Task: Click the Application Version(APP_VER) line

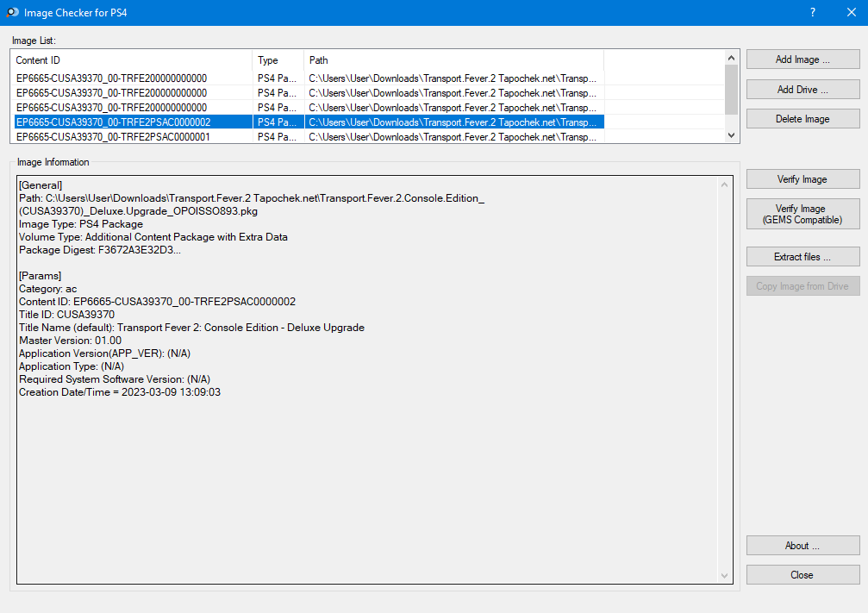Action: tap(104, 353)
